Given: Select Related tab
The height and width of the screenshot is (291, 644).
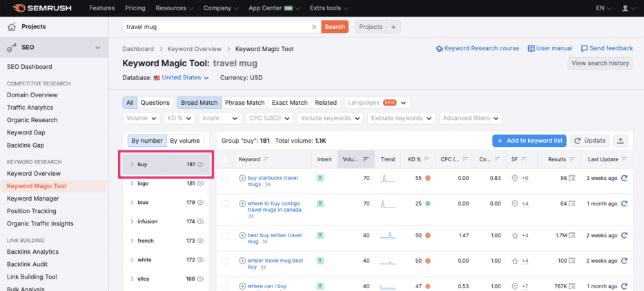Looking at the screenshot, I should coord(326,103).
